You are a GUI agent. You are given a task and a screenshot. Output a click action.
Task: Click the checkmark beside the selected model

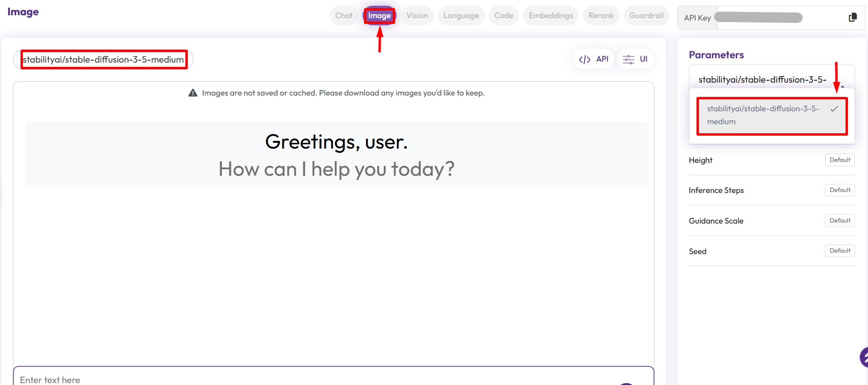pos(834,109)
